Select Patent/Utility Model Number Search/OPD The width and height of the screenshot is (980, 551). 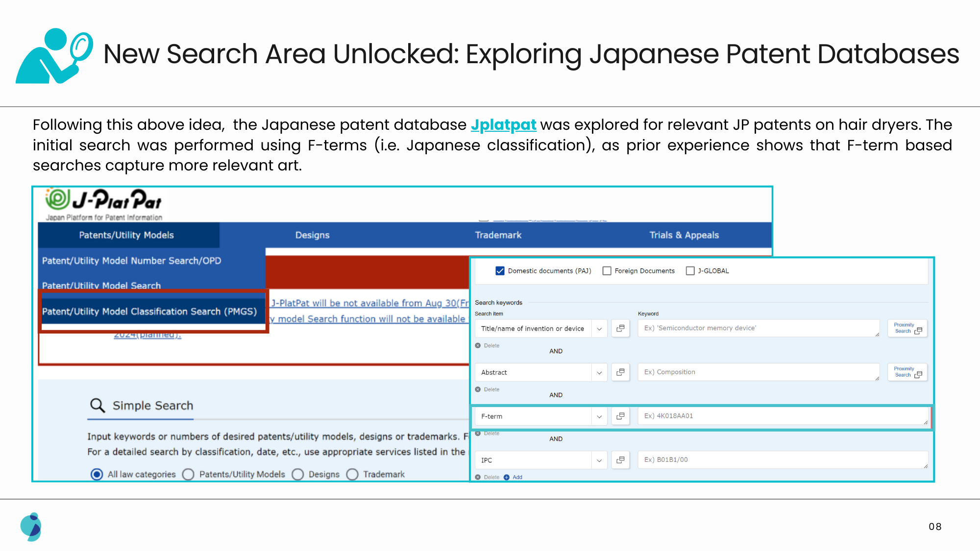(131, 261)
